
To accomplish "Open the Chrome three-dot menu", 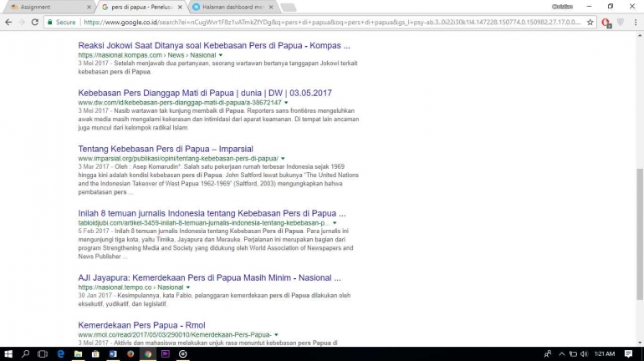I will point(636,23).
